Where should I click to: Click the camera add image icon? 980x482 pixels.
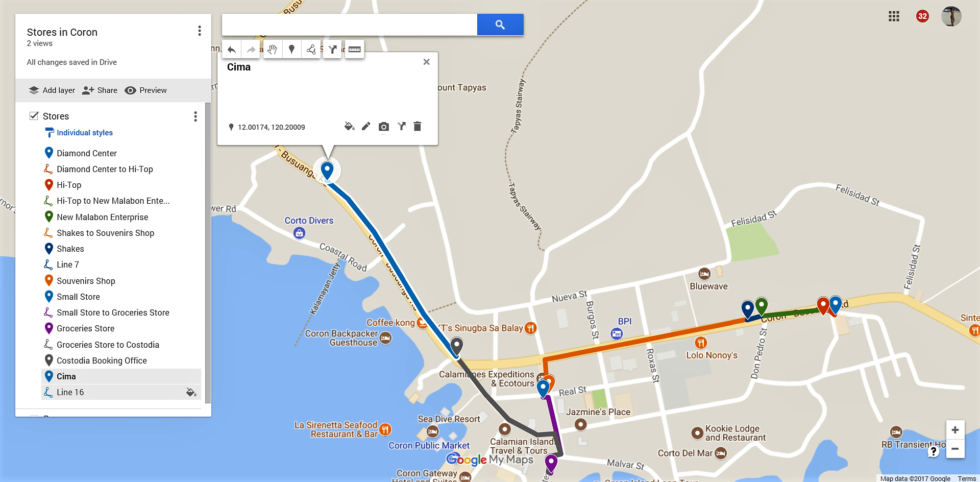coord(384,127)
